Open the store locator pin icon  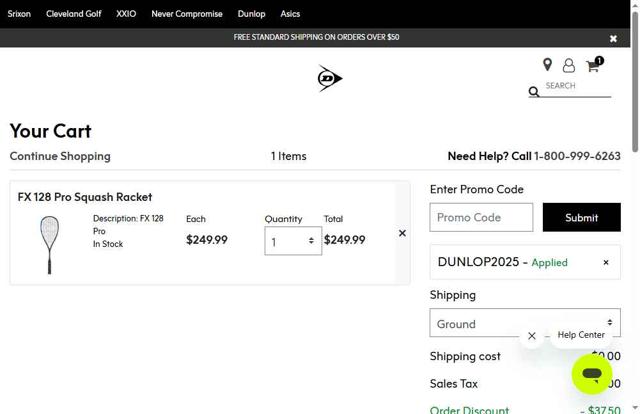547,65
